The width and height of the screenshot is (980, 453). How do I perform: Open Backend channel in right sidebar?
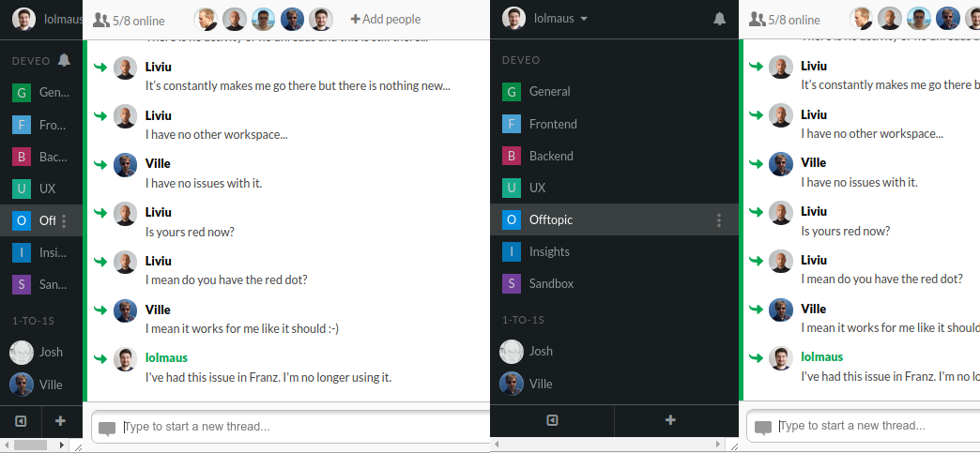coord(614,156)
